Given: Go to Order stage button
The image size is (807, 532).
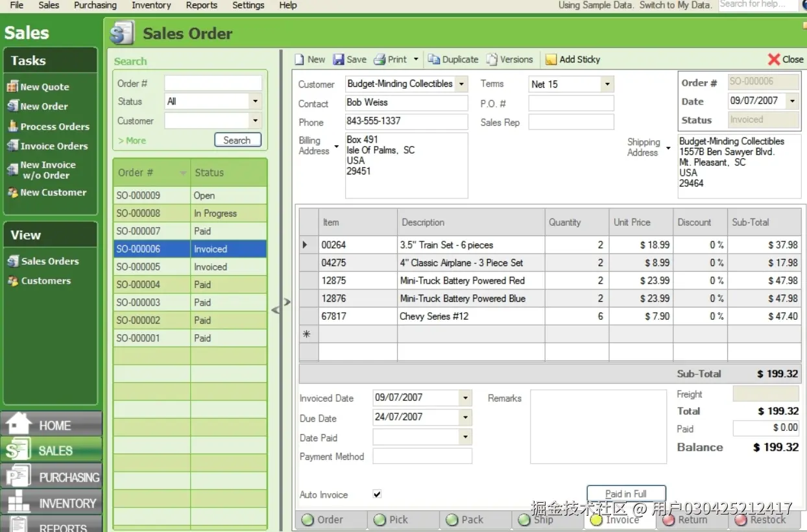Looking at the screenshot, I should pos(331,520).
